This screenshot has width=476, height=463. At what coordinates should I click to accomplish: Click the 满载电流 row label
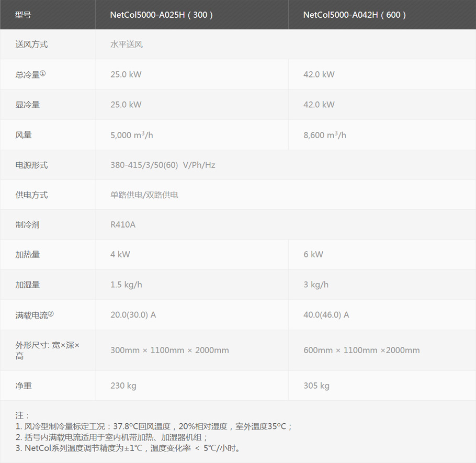pos(35,315)
